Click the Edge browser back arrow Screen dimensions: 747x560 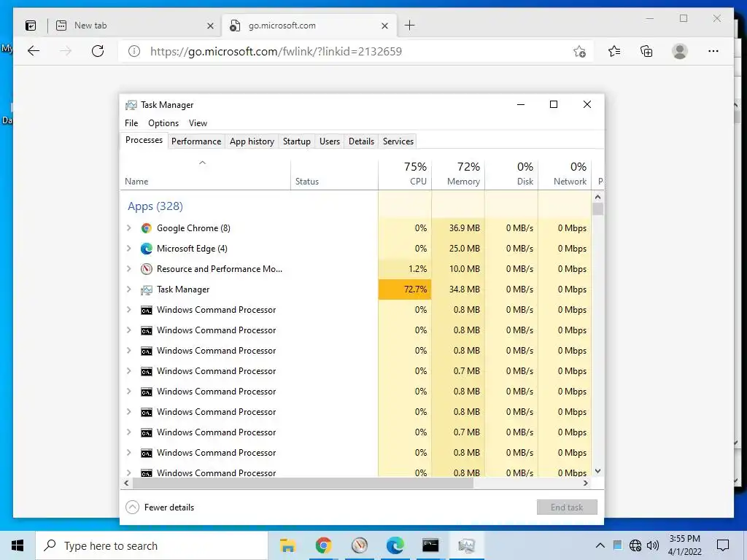click(x=34, y=51)
